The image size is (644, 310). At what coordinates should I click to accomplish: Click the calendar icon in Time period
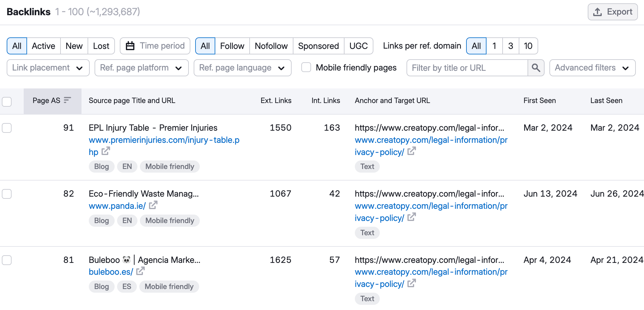(x=130, y=46)
